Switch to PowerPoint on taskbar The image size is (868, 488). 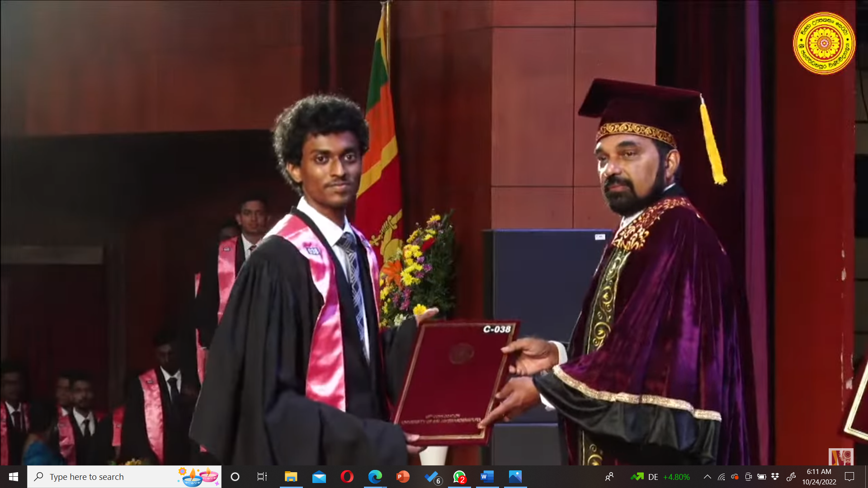click(403, 477)
